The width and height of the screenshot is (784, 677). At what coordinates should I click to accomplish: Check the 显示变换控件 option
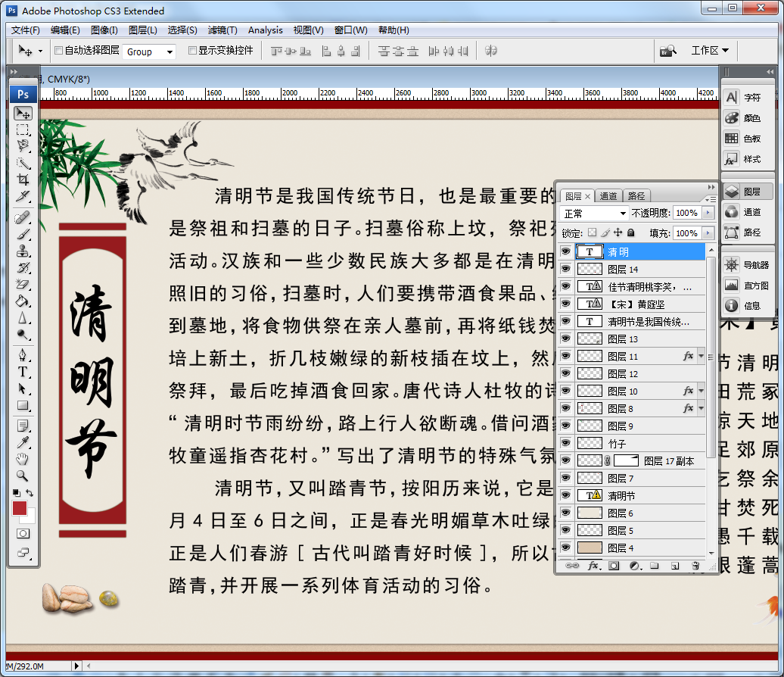click(192, 51)
